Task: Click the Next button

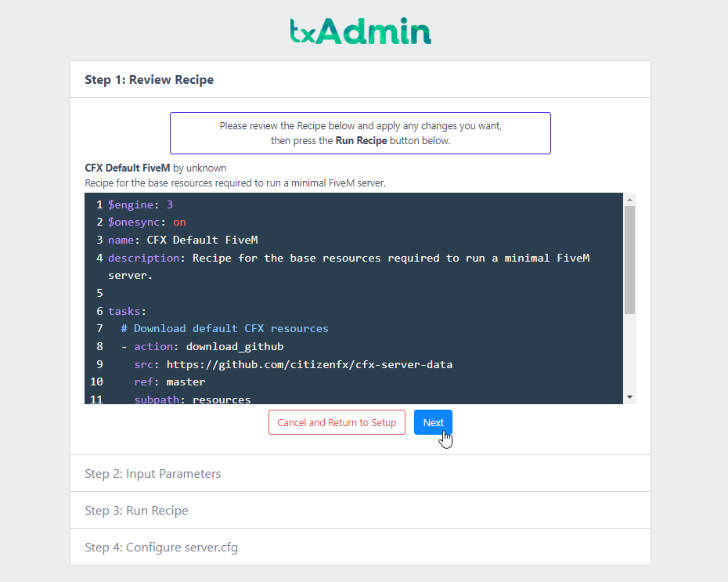Action: coord(433,422)
